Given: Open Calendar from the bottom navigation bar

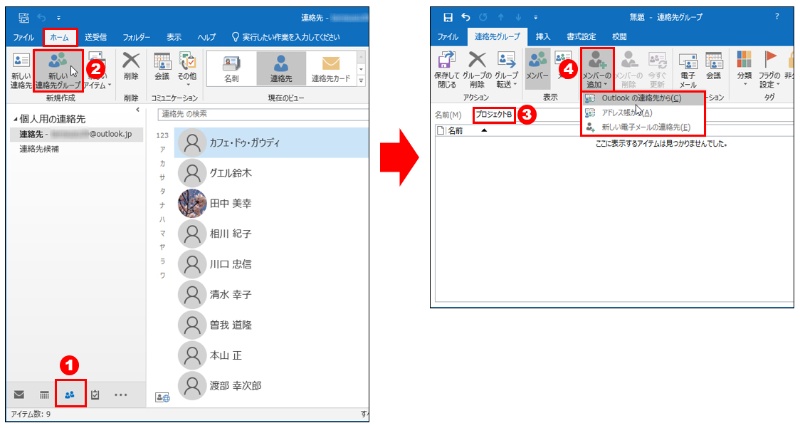Looking at the screenshot, I should point(45,394).
